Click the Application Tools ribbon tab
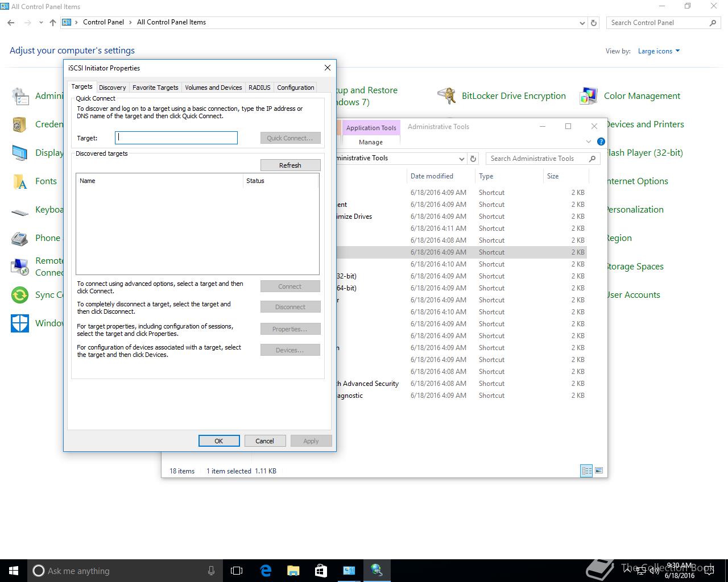 pyautogui.click(x=371, y=128)
